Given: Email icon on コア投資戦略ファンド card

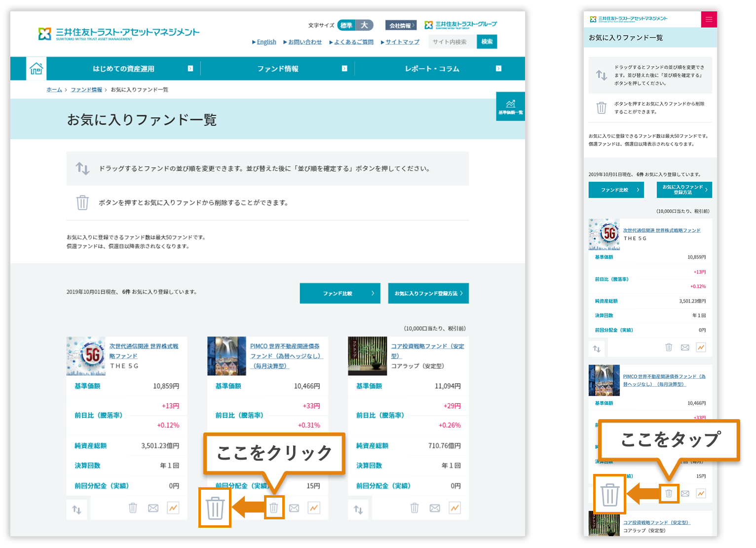Looking at the screenshot, I should (435, 508).
